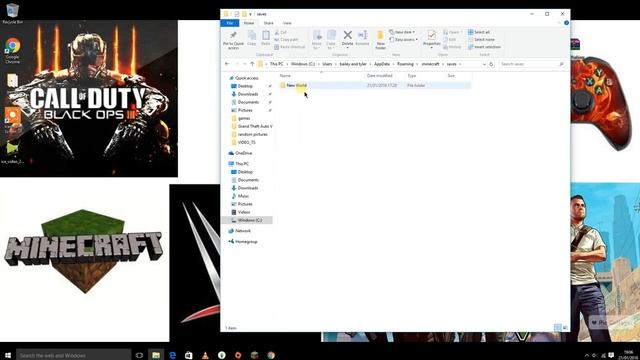
Task: Select Homegroup in the navigation pane
Action: [246, 242]
